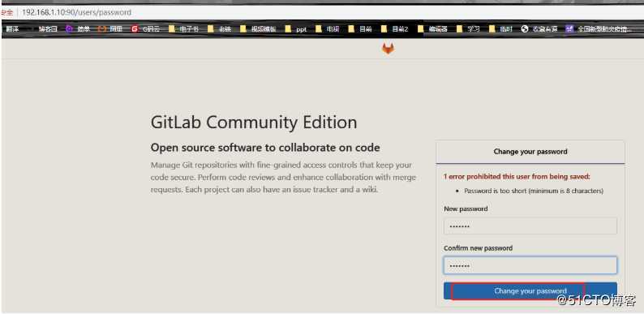Click the 'GitLab Community Edition' heading
Image resolution: width=644 pixels, height=314 pixels.
[254, 123]
